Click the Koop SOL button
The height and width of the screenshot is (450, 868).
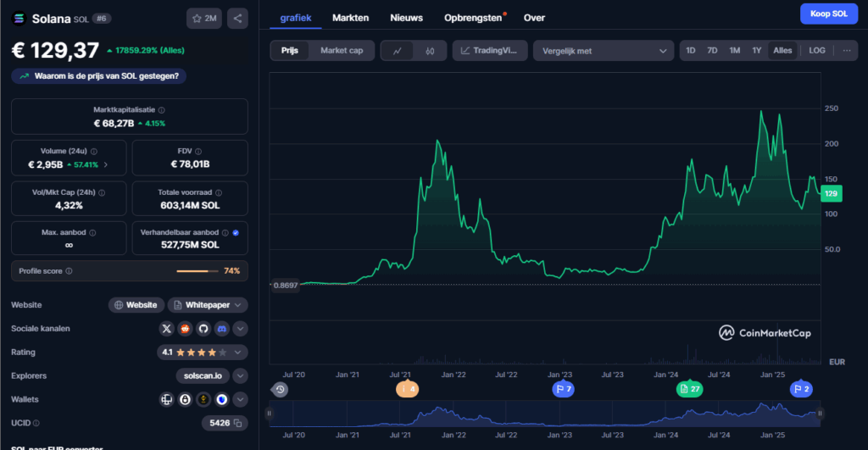pos(829,14)
